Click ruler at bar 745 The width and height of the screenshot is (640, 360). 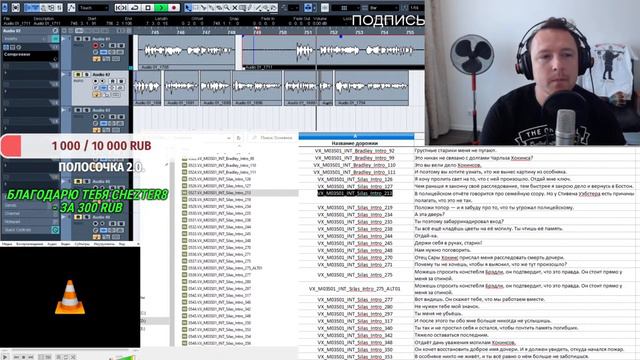point(155,31)
